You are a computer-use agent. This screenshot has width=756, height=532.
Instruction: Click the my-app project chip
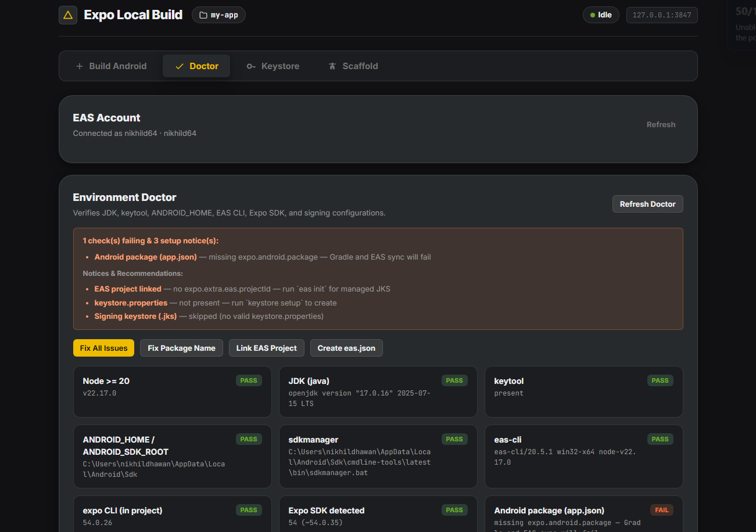[x=218, y=15]
